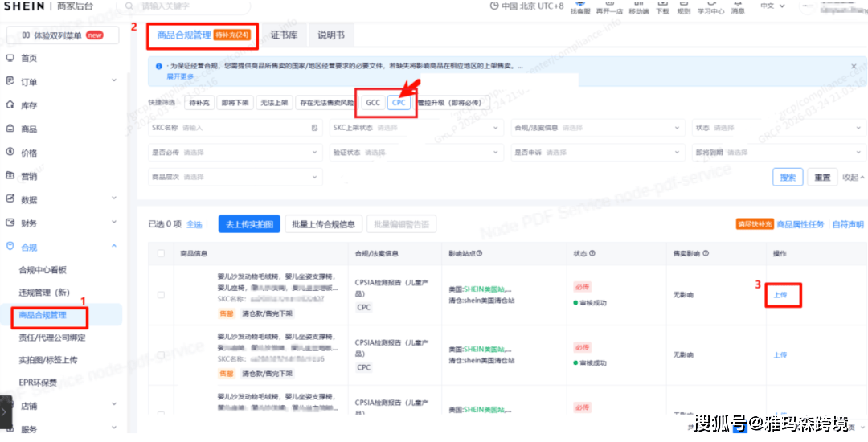The image size is (868, 442).
Task: Open the SKC上架状态 dropdown
Action: coord(417,128)
